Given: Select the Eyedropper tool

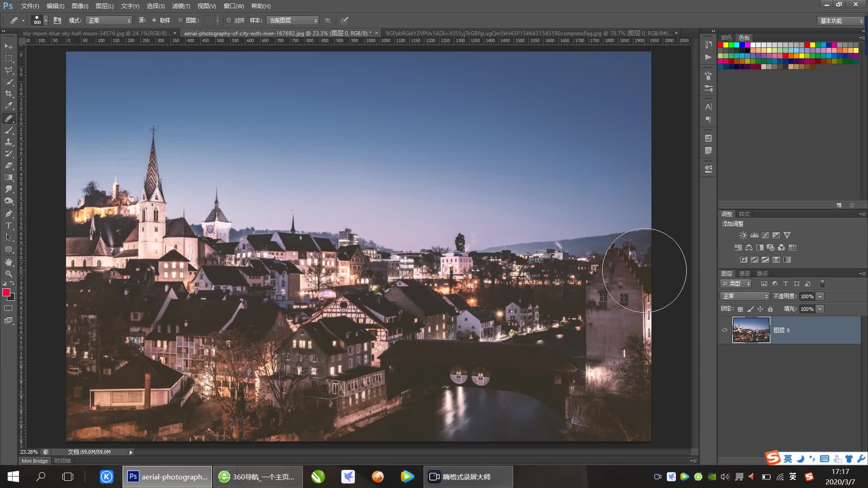Looking at the screenshot, I should click(9, 106).
